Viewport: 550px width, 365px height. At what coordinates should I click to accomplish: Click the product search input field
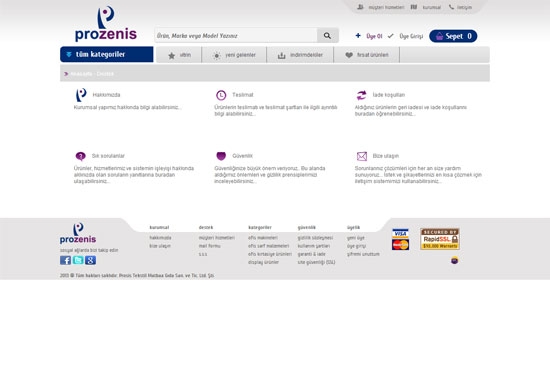click(236, 35)
